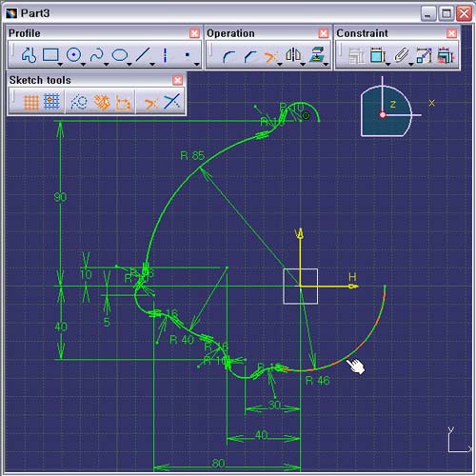Close the Sketch tools toolbar
This screenshot has width=476, height=476.
pyautogui.click(x=178, y=80)
